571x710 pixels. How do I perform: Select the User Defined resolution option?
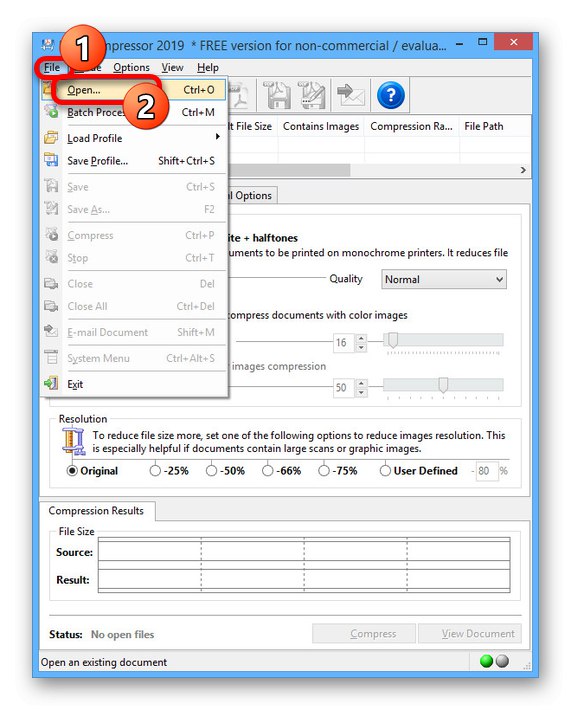click(x=385, y=471)
